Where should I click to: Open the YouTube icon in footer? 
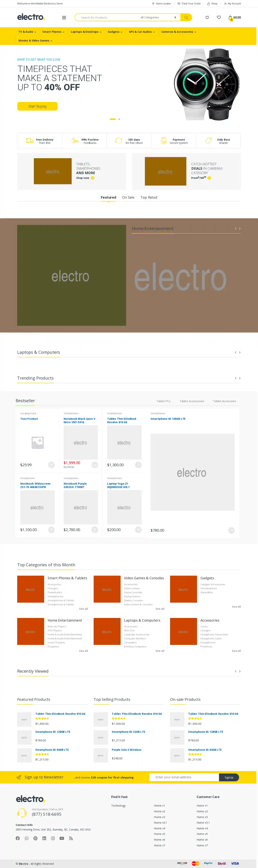pyautogui.click(x=62, y=838)
